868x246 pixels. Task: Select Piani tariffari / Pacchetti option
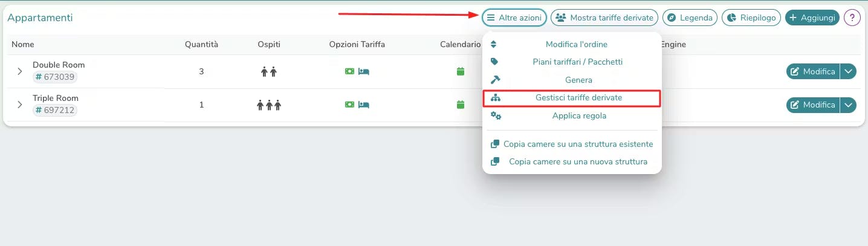click(x=577, y=62)
